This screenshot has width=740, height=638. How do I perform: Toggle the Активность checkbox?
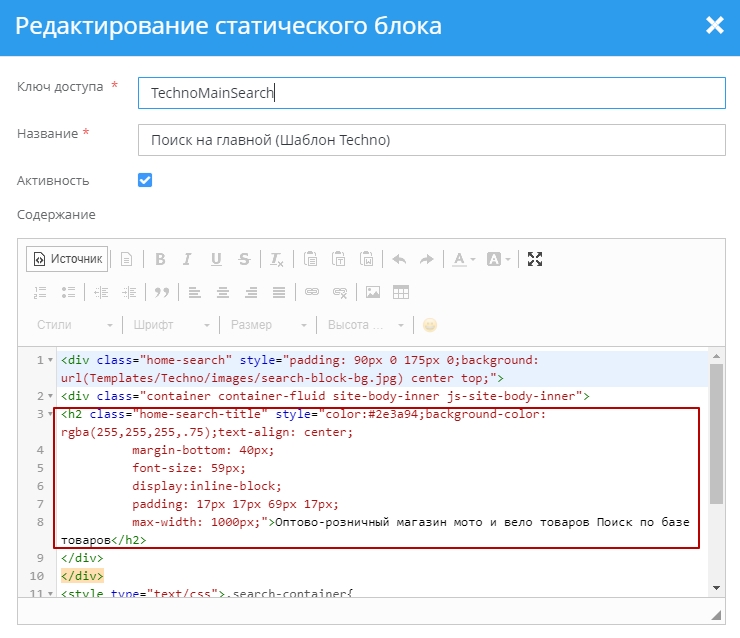[x=145, y=180]
